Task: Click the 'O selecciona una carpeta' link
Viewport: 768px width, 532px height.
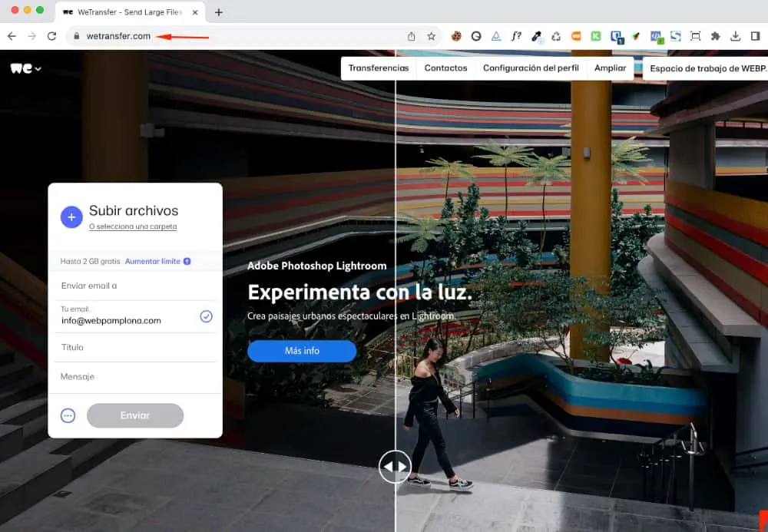Action: click(133, 226)
